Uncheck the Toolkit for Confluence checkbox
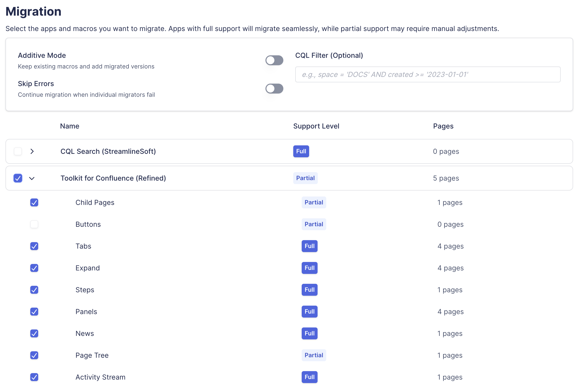The height and width of the screenshot is (388, 588). click(18, 178)
